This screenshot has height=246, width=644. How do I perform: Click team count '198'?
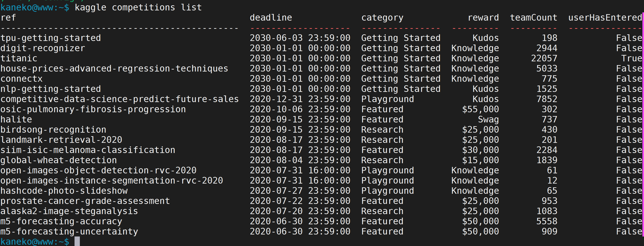point(550,38)
